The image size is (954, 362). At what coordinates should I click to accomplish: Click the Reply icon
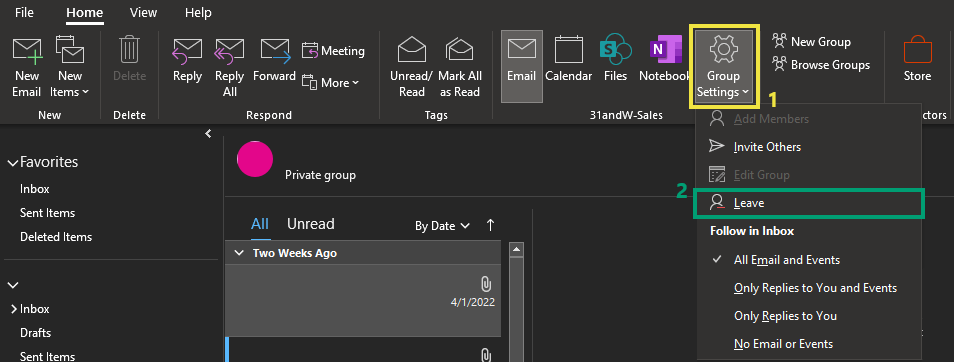[187, 52]
